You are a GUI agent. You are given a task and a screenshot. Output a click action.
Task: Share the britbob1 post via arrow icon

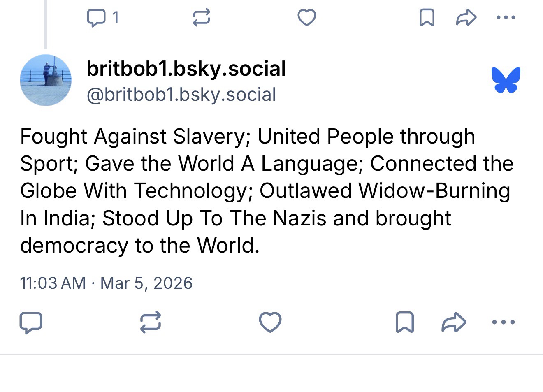[454, 322]
